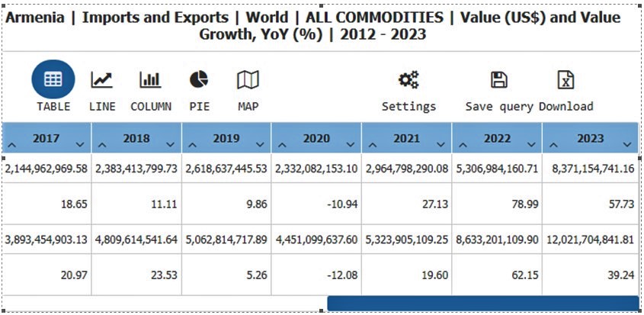644x315 pixels.
Task: Download data as Excel file
Action: (566, 80)
